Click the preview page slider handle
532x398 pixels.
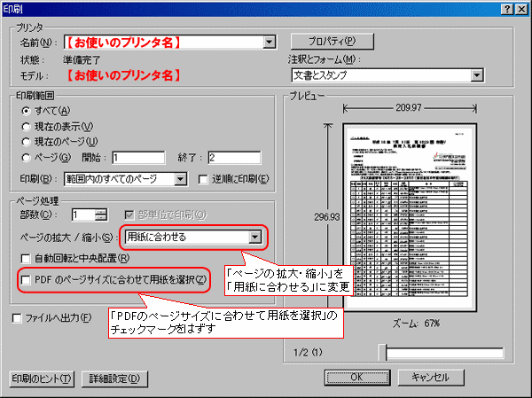[382, 353]
